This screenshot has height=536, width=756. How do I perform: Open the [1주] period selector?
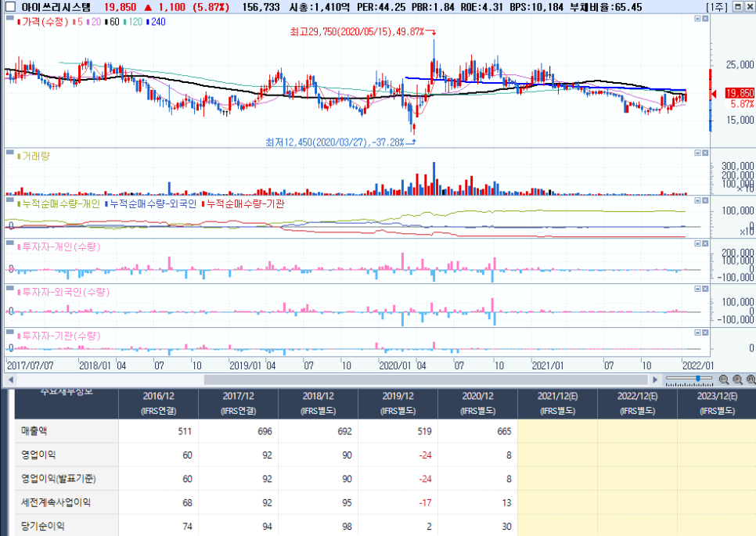click(716, 7)
